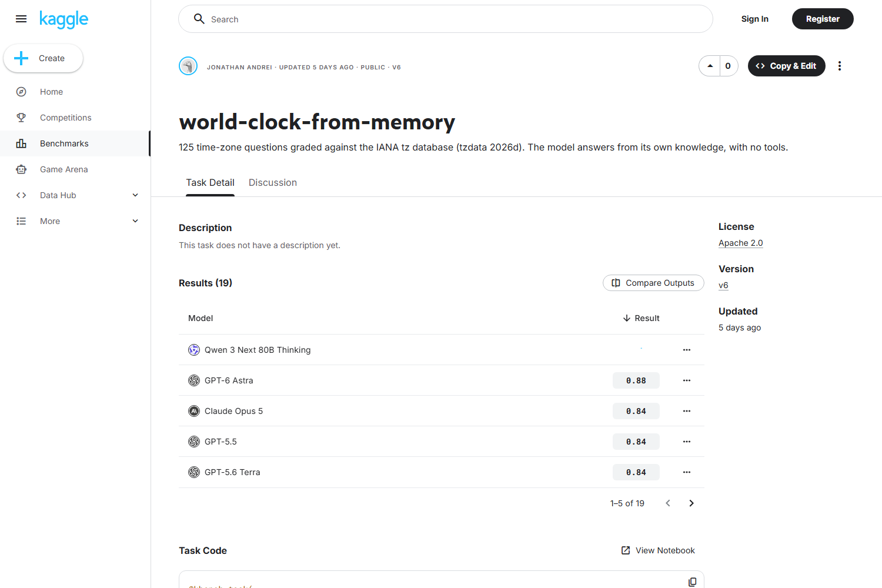The height and width of the screenshot is (588, 882).
Task: Click the search magnifier icon
Action: tap(199, 19)
